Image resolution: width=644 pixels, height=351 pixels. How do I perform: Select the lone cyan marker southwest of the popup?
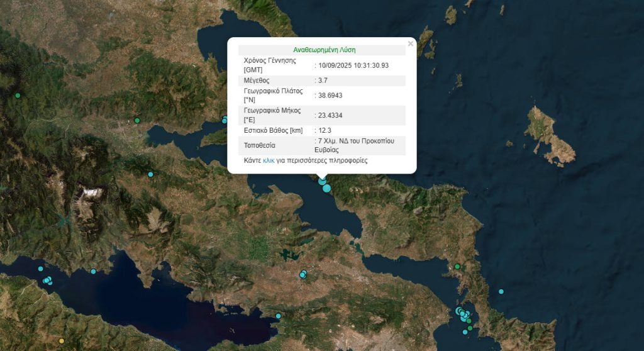coord(150,174)
